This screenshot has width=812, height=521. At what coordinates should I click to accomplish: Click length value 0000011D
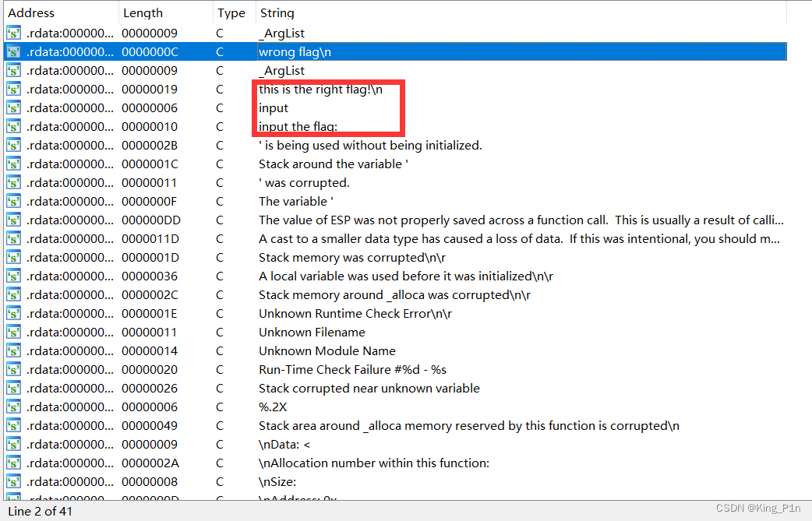pos(150,239)
